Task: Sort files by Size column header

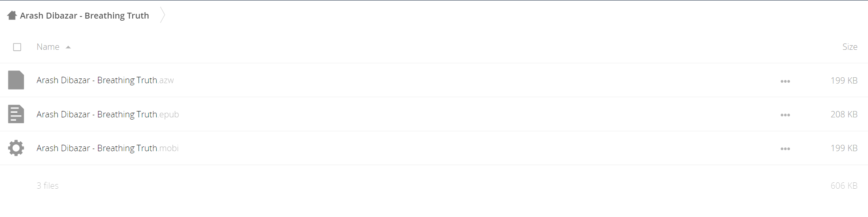Action: (x=849, y=47)
